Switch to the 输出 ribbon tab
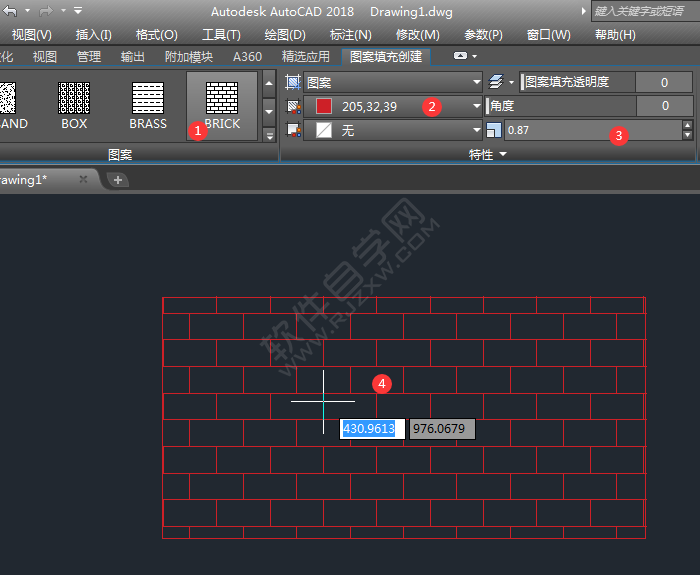This screenshot has width=700, height=575. [x=133, y=57]
